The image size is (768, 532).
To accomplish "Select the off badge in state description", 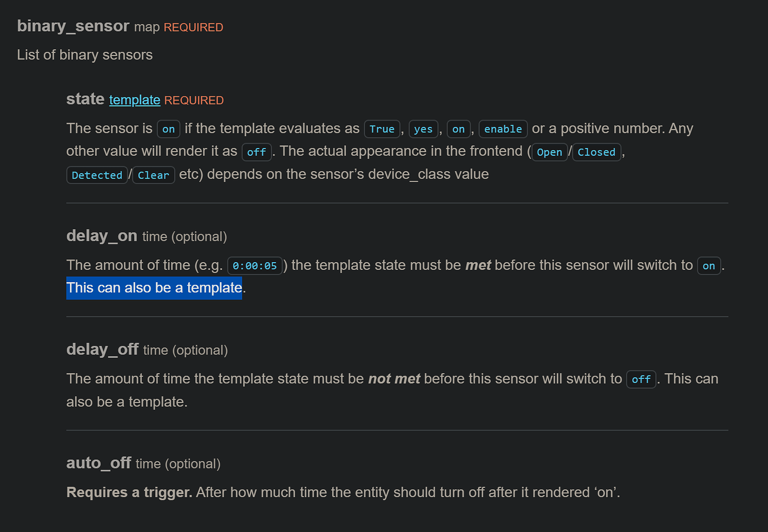I will click(257, 152).
